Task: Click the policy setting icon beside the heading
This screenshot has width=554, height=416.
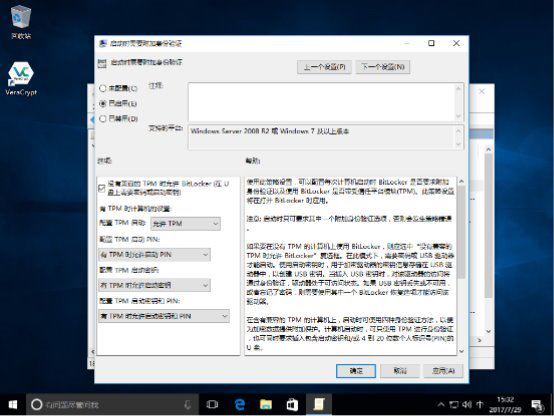Action: (102, 63)
